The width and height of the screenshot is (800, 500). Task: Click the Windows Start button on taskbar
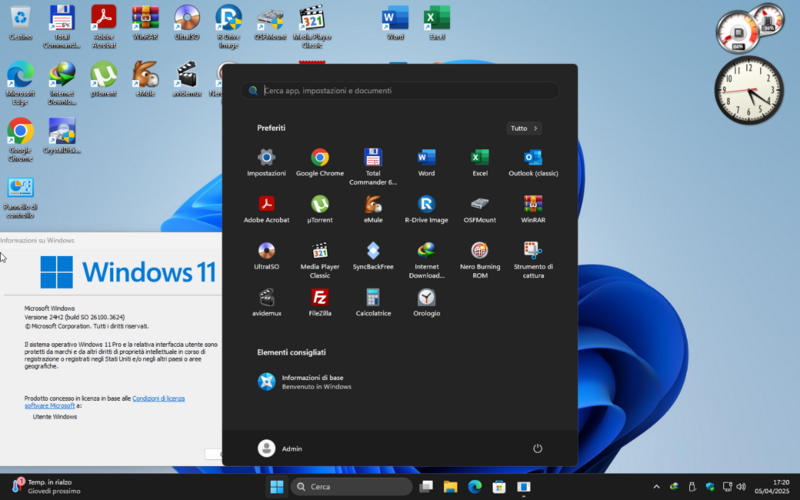(x=277, y=487)
